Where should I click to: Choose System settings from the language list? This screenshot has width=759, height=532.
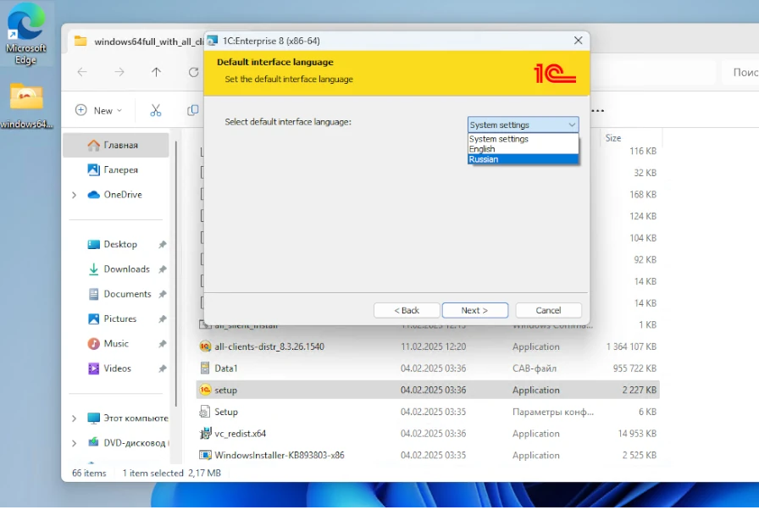(x=523, y=139)
